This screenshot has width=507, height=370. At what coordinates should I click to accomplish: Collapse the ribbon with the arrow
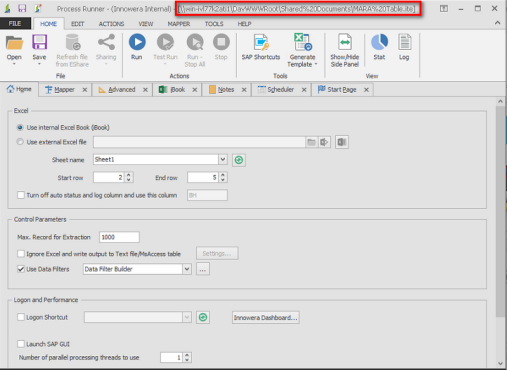(x=497, y=23)
